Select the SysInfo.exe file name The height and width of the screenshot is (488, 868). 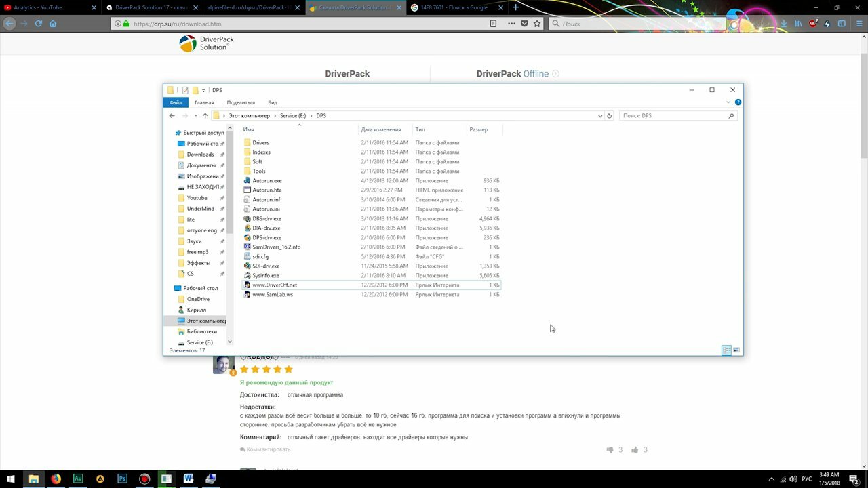tap(266, 276)
